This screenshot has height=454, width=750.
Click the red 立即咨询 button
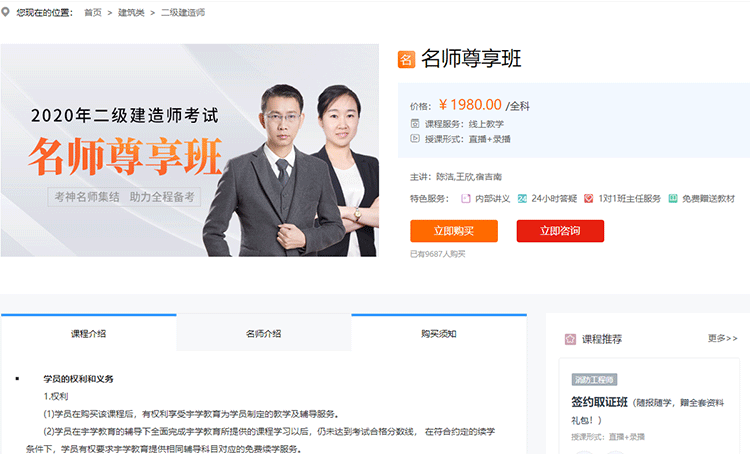(560, 231)
